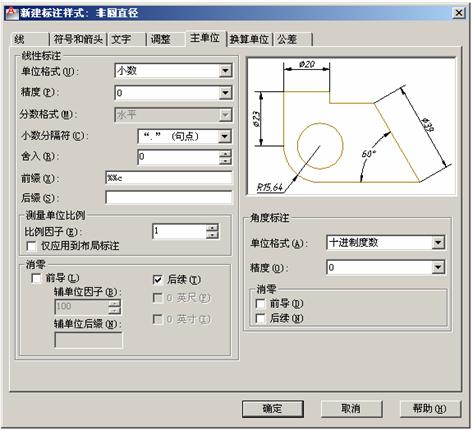Increase the 舍入 value with up arrow
This screenshot has width=473, height=431.
[x=225, y=154]
